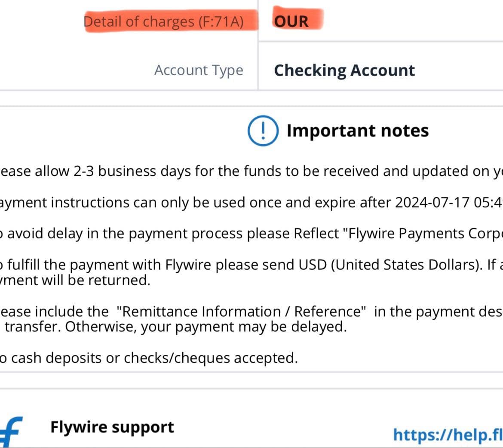The width and height of the screenshot is (503, 448).
Task: Click the 'Important notes' heading
Action: tap(357, 131)
